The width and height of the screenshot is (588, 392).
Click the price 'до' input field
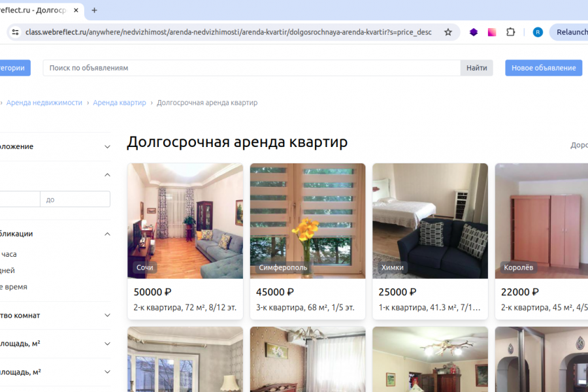(75, 199)
